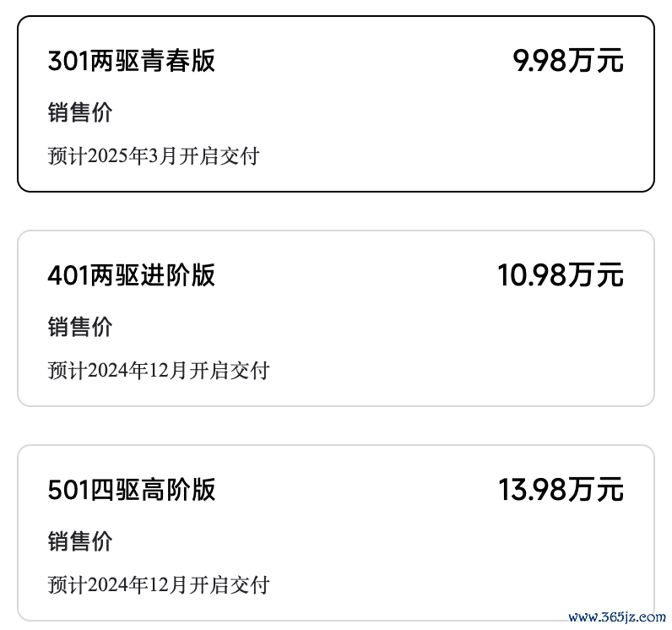Screen dimensions: 672x630
Task: Click the 13.98万元 price
Action: [x=561, y=490]
